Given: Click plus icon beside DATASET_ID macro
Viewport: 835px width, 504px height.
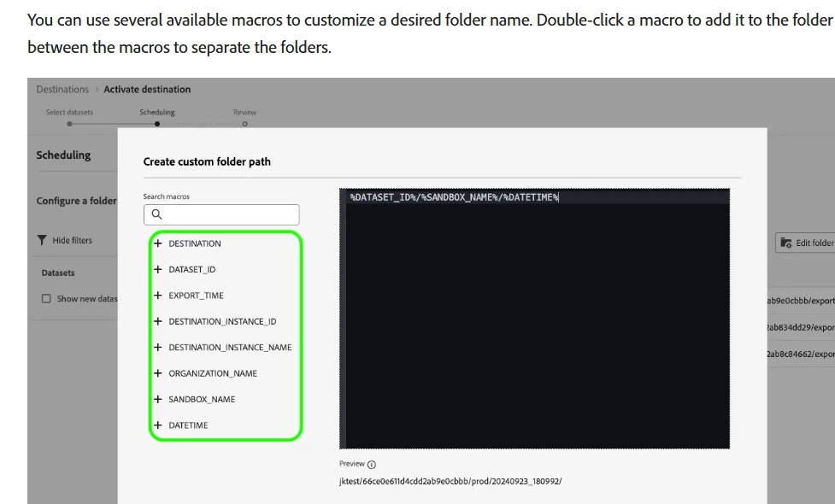Looking at the screenshot, I should (x=157, y=269).
